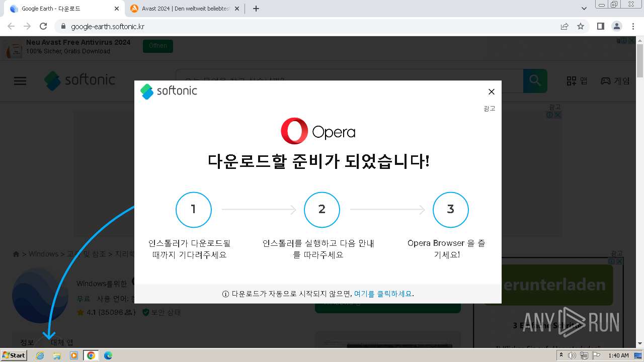Click the 'herunterladen' ad button

click(548, 285)
